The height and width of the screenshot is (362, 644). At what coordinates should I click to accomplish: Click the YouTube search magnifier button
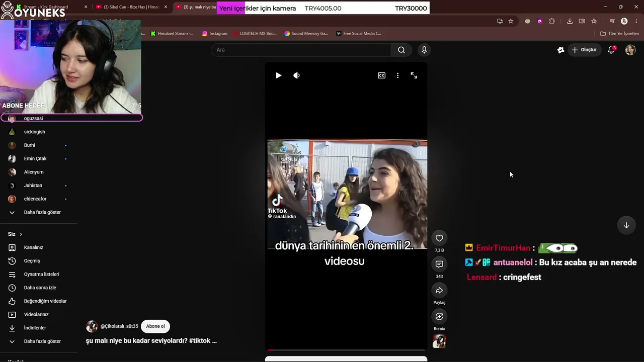pos(401,50)
